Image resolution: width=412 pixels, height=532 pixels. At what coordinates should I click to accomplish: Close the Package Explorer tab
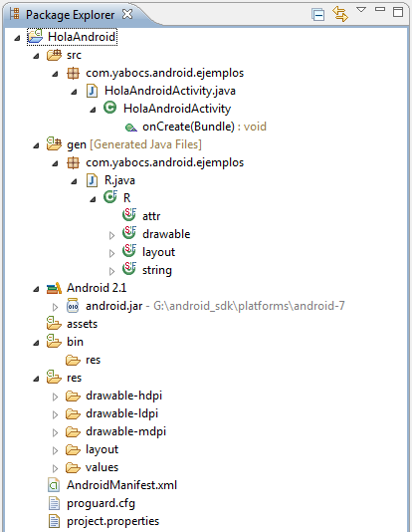127,14
